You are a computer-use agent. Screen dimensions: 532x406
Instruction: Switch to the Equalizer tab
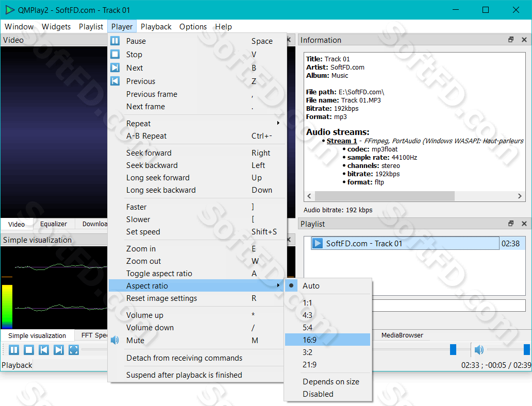coord(54,224)
